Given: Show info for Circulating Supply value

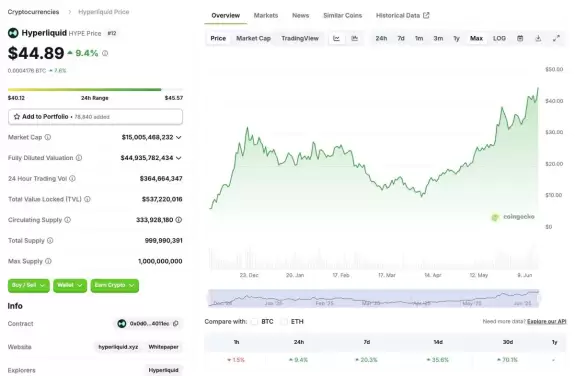Looking at the screenshot, I should pos(179,220).
